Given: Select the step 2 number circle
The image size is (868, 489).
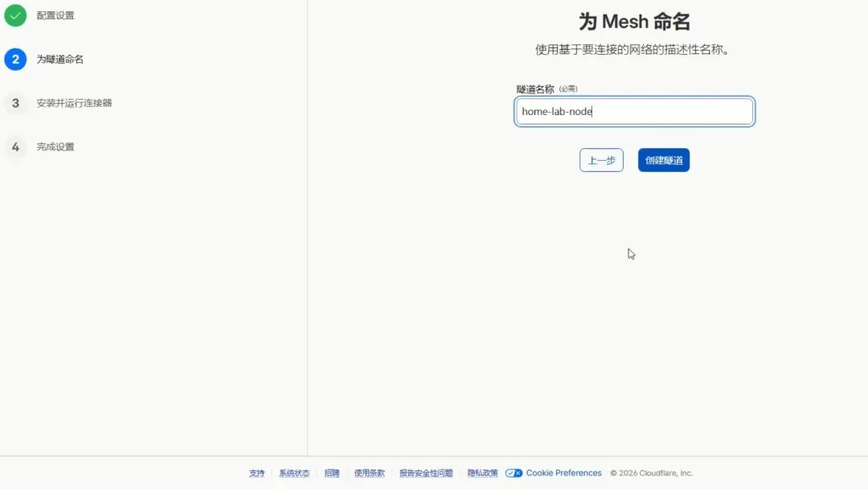Looking at the screenshot, I should (15, 60).
